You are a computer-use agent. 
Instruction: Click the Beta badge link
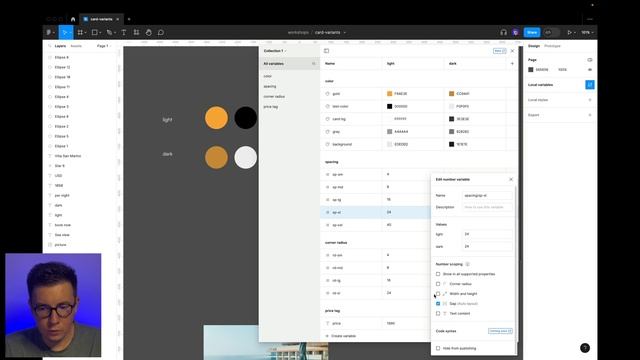[500, 51]
